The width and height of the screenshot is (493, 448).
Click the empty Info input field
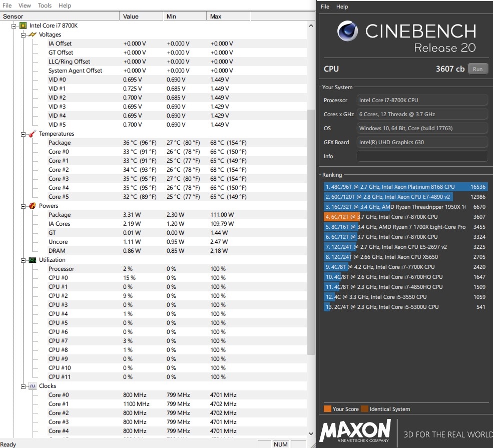tap(422, 156)
